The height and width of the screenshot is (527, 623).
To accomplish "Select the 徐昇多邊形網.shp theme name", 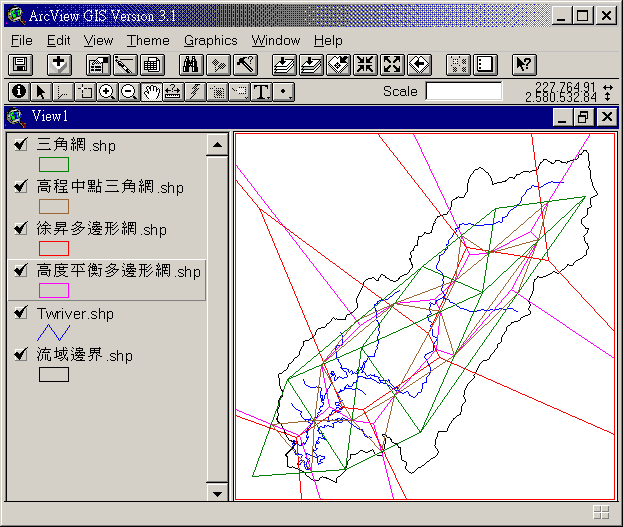I will pyautogui.click(x=102, y=229).
